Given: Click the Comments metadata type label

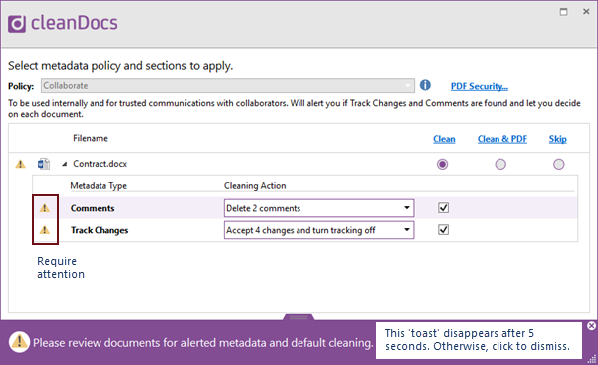Looking at the screenshot, I should coord(93,208).
